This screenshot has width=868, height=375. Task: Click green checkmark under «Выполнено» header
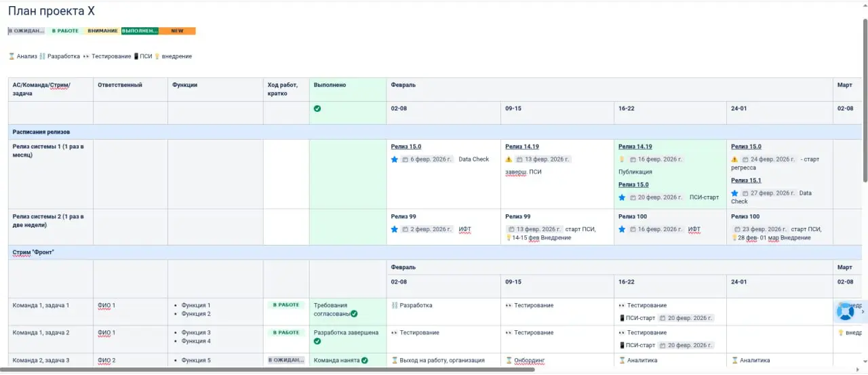tap(317, 108)
